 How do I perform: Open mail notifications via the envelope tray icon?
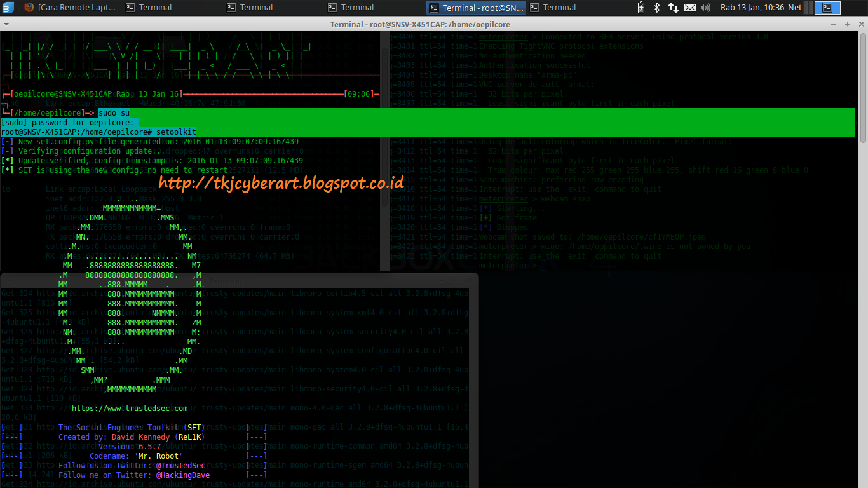pos(690,8)
